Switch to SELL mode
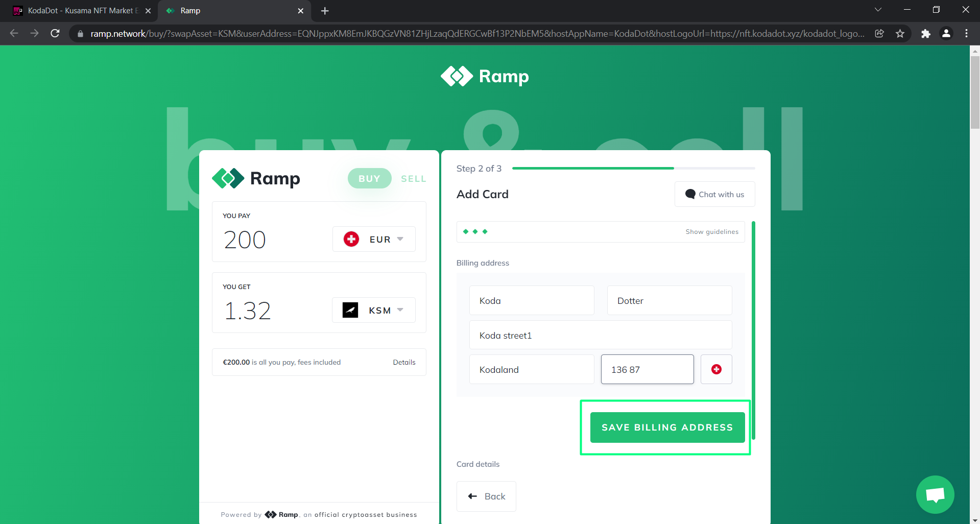Image resolution: width=980 pixels, height=524 pixels. 413,178
